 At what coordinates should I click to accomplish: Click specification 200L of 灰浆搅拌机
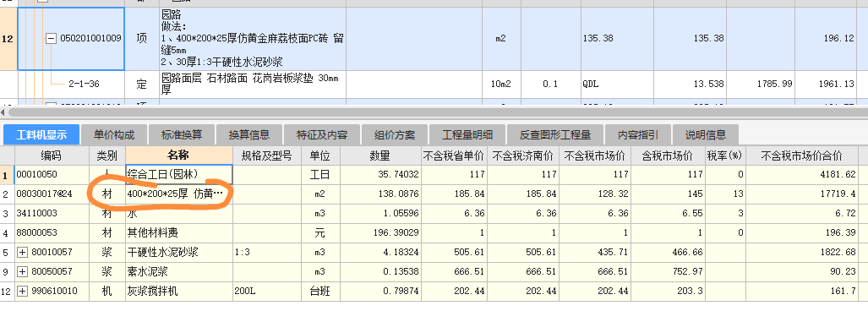tap(267, 291)
